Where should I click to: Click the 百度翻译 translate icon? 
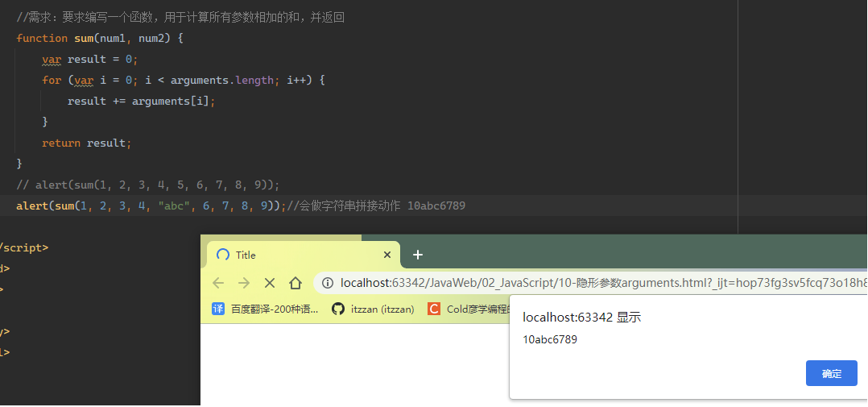pos(218,309)
